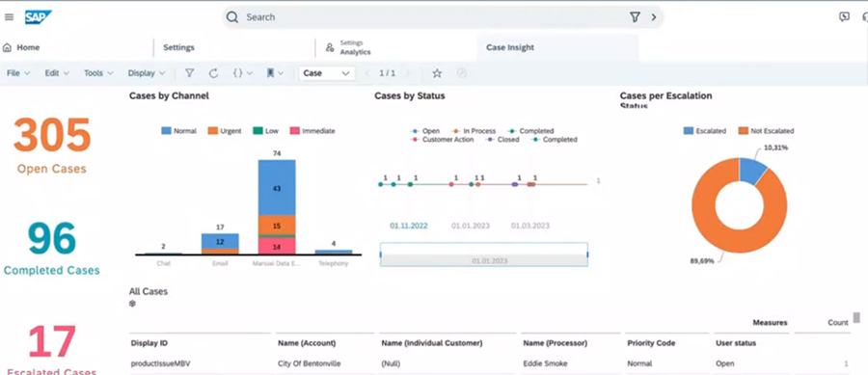Viewport: 868px width, 375px height.
Task: Click the User status column header
Action: [736, 343]
